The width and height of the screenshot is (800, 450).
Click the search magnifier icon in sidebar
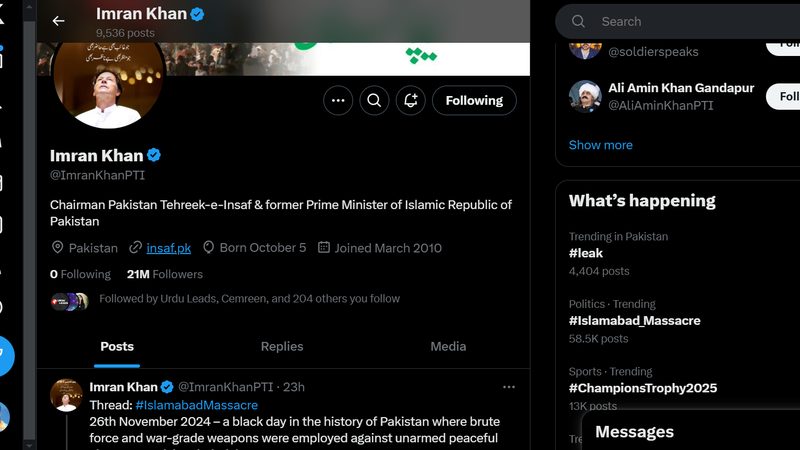pyautogui.click(x=578, y=21)
